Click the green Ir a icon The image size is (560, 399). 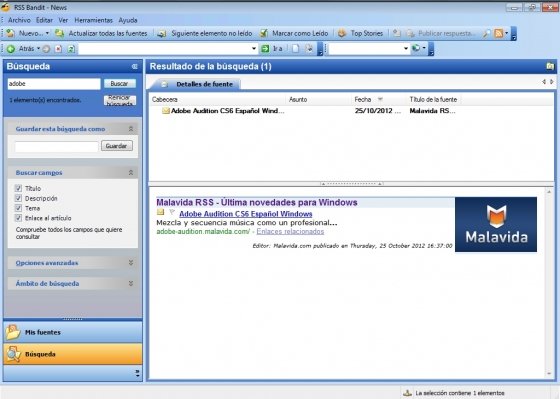pyautogui.click(x=265, y=49)
